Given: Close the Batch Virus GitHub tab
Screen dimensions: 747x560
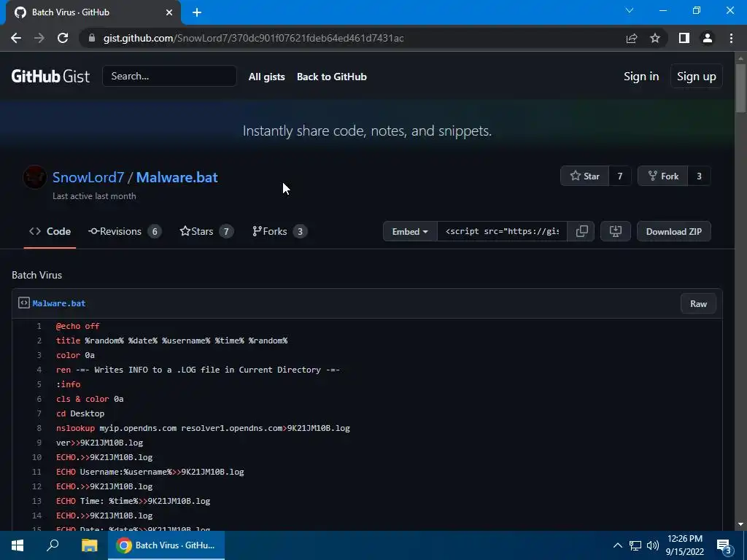Looking at the screenshot, I should pyautogui.click(x=169, y=12).
